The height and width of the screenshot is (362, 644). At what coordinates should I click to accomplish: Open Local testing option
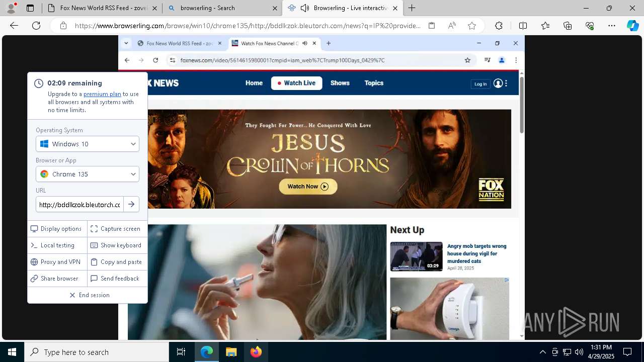[x=57, y=245]
